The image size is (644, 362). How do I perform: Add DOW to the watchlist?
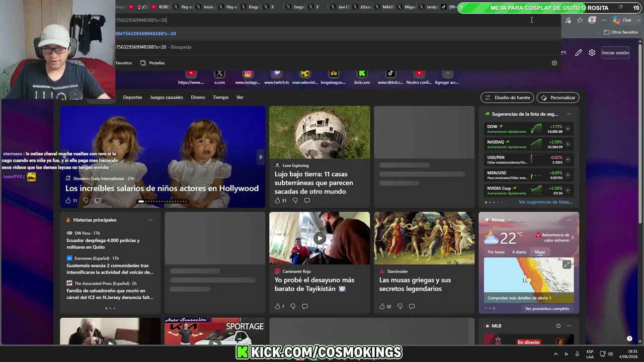(x=568, y=129)
